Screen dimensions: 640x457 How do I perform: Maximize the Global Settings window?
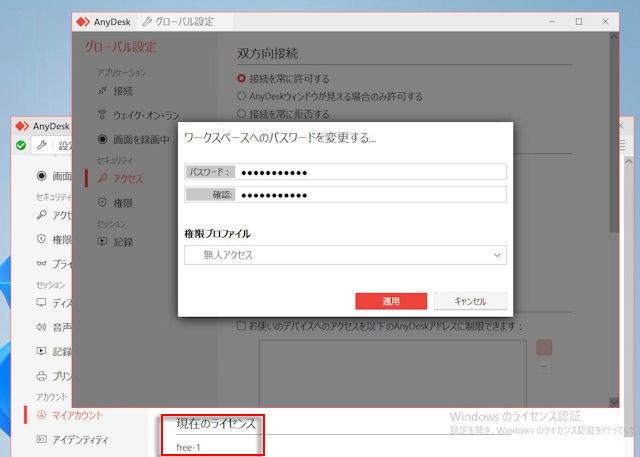(579, 22)
